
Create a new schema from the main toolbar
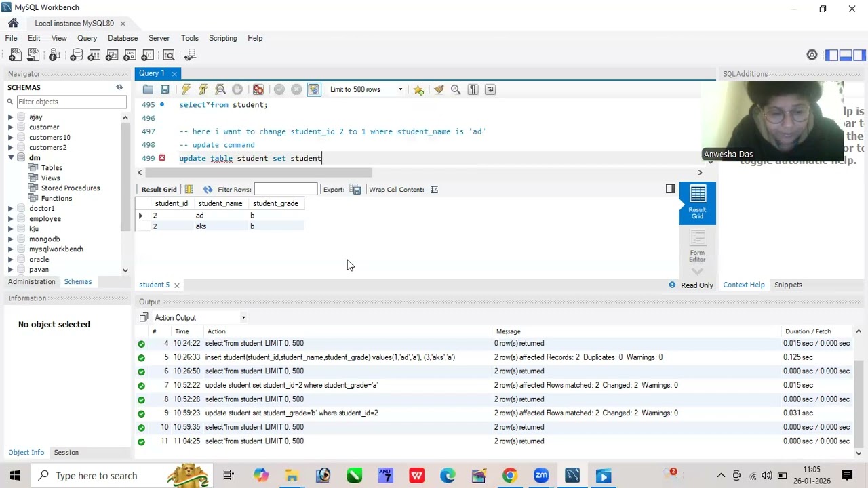pos(77,56)
